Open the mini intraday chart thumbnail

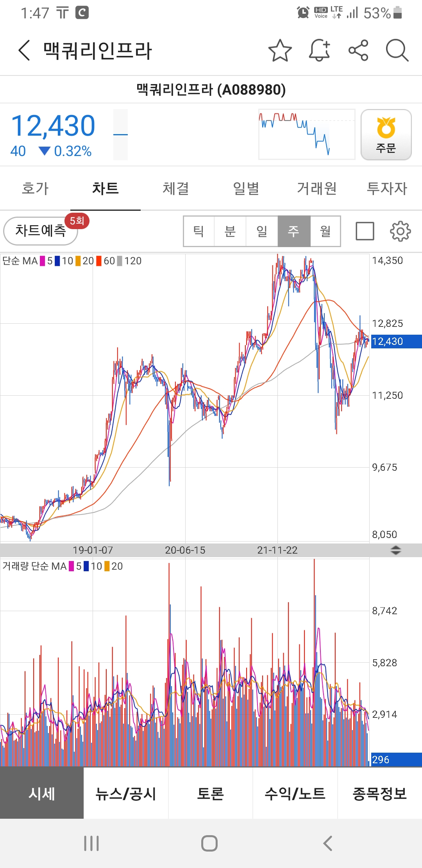coord(307,134)
